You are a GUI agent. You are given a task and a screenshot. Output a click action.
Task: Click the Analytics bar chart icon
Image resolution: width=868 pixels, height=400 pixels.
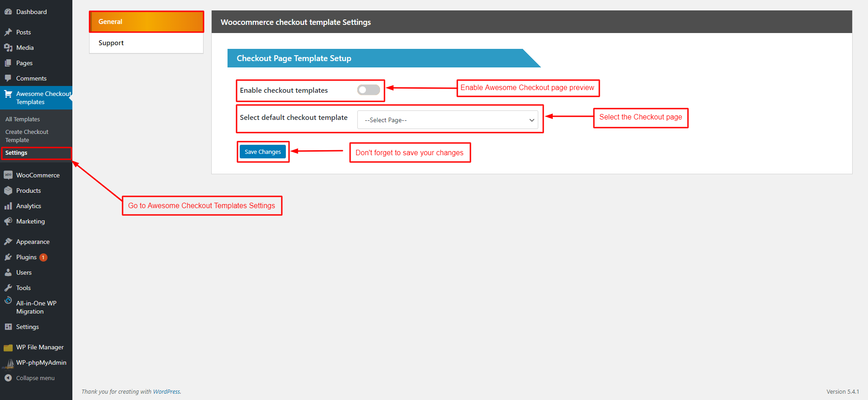point(8,206)
